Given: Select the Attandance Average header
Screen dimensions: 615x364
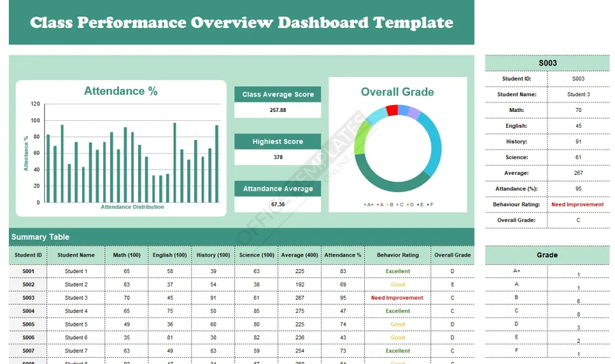Looking at the screenshot, I should (277, 188).
